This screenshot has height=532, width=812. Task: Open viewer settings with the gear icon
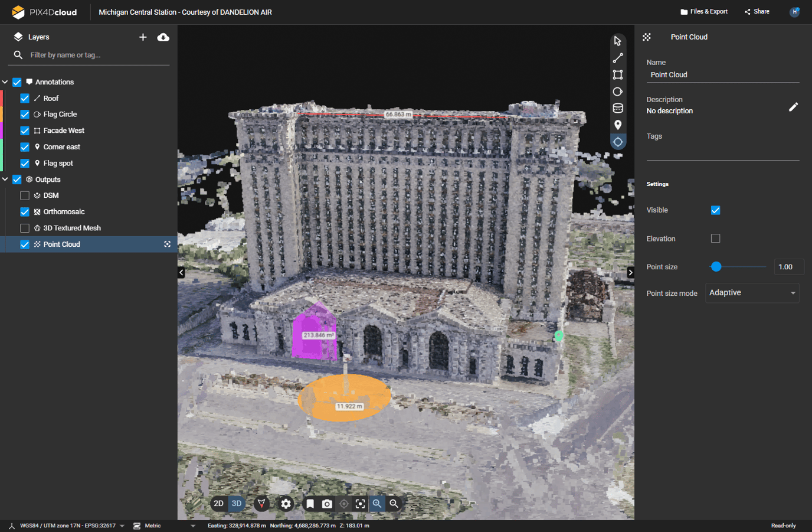tap(286, 504)
